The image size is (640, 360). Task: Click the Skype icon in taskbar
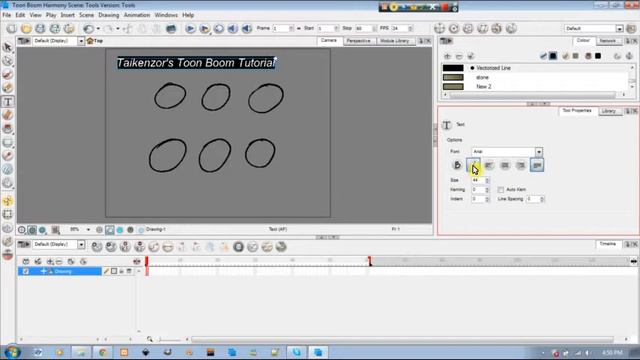pyautogui.click(x=296, y=352)
